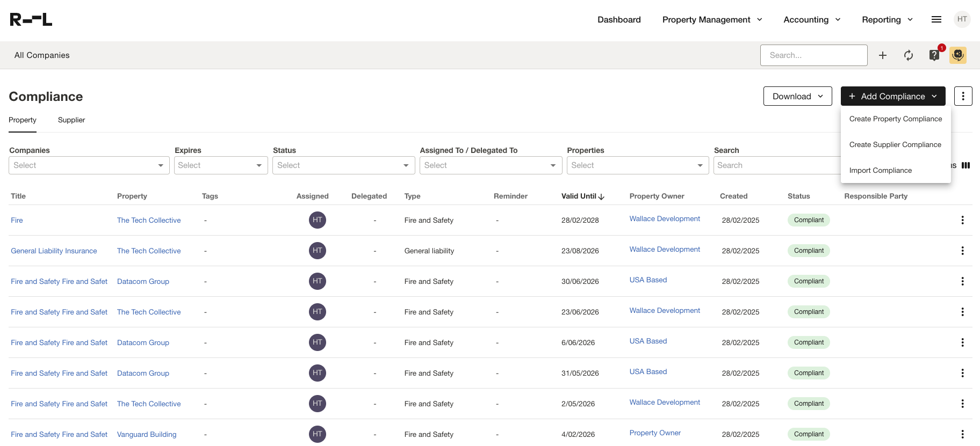The image size is (980, 446).
Task: Open the hamburger menu in the header
Action: (936, 19)
